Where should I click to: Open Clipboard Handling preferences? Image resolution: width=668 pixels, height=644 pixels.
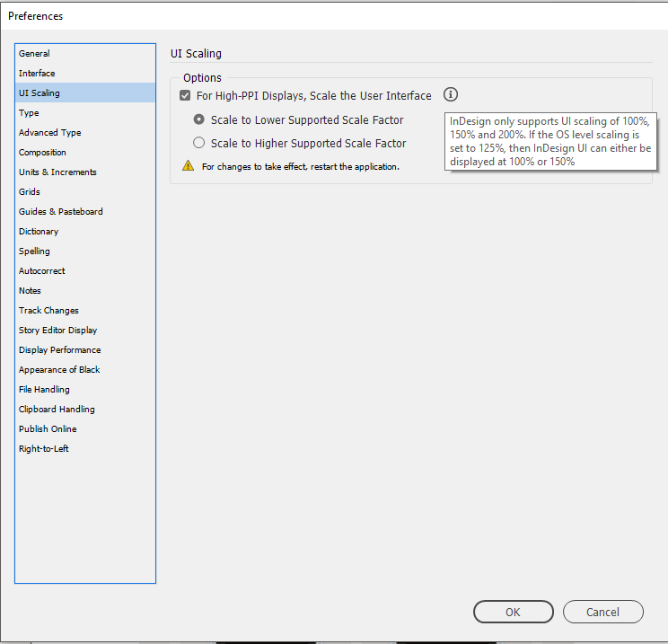point(85,410)
